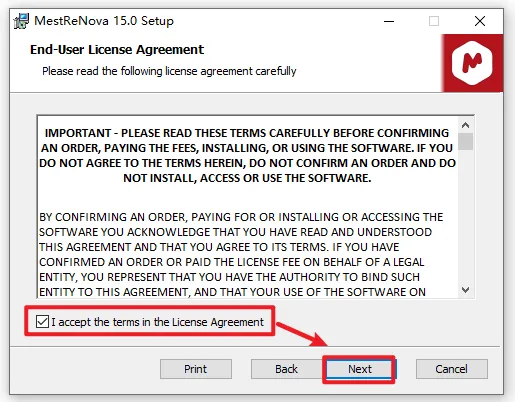515x402 pixels.
Task: Click the red Mestrelab hexagon logo
Action: click(472, 63)
